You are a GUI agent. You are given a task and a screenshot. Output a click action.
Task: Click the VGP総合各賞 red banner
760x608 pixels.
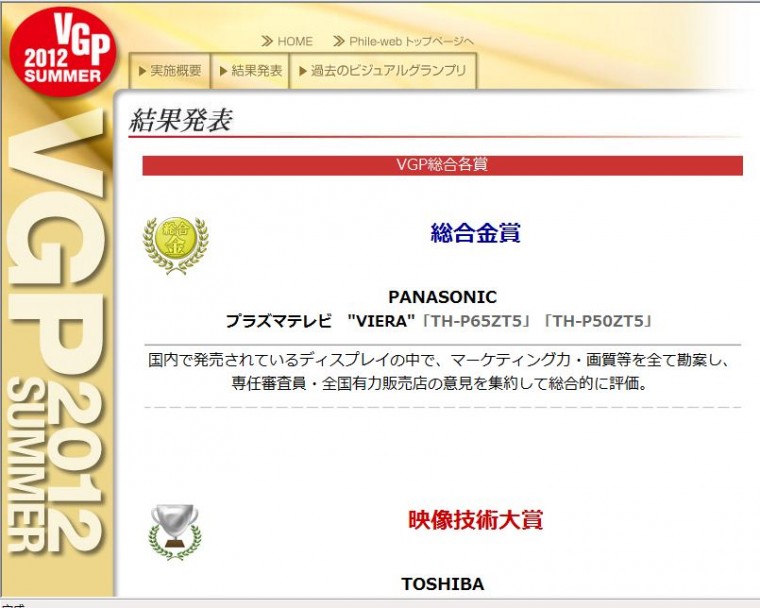[x=442, y=165]
